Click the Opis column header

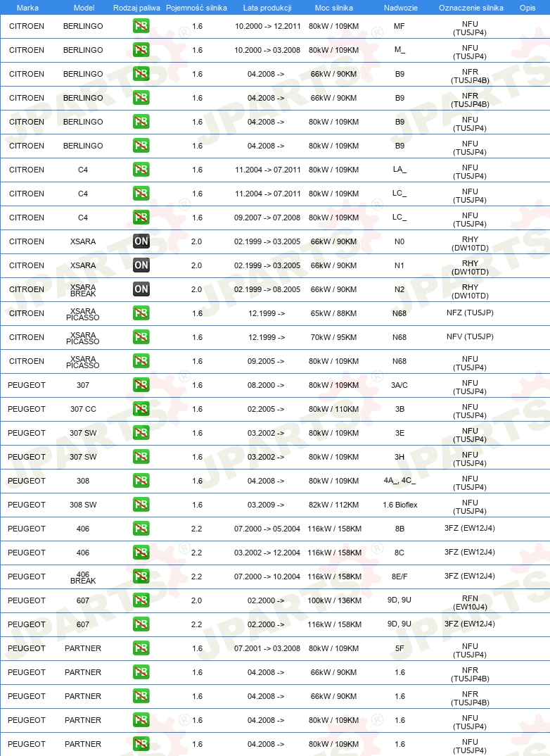(x=527, y=8)
